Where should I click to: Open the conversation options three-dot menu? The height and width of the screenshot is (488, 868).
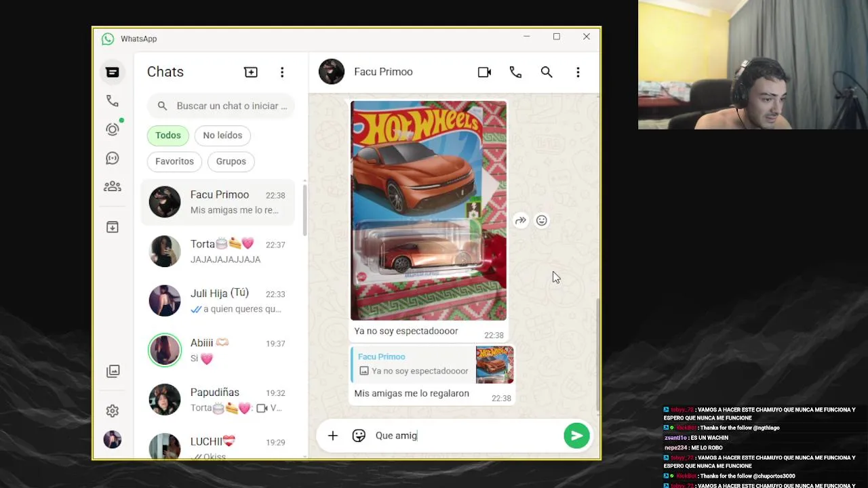[x=578, y=72]
